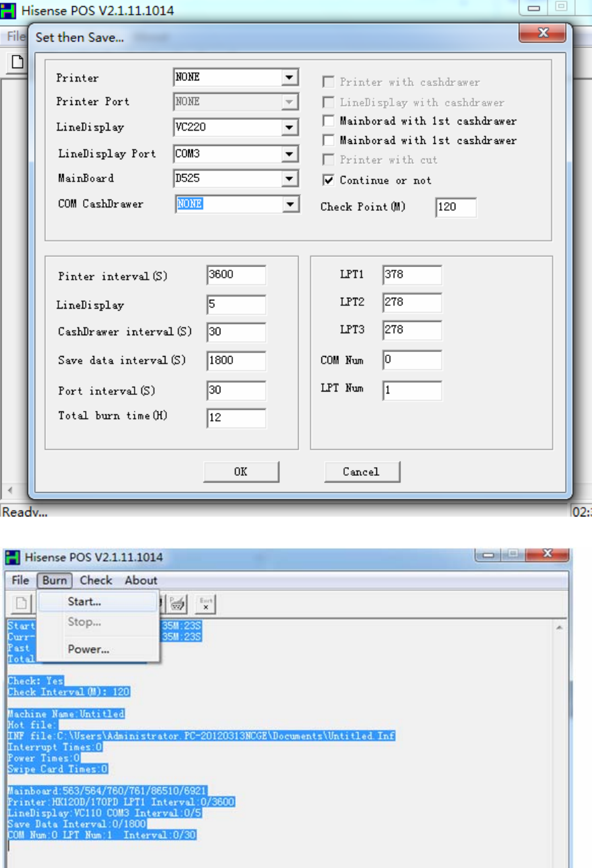592x868 pixels.
Task: Click the 'Interrupt Times:0' line
Action: click(x=55, y=747)
